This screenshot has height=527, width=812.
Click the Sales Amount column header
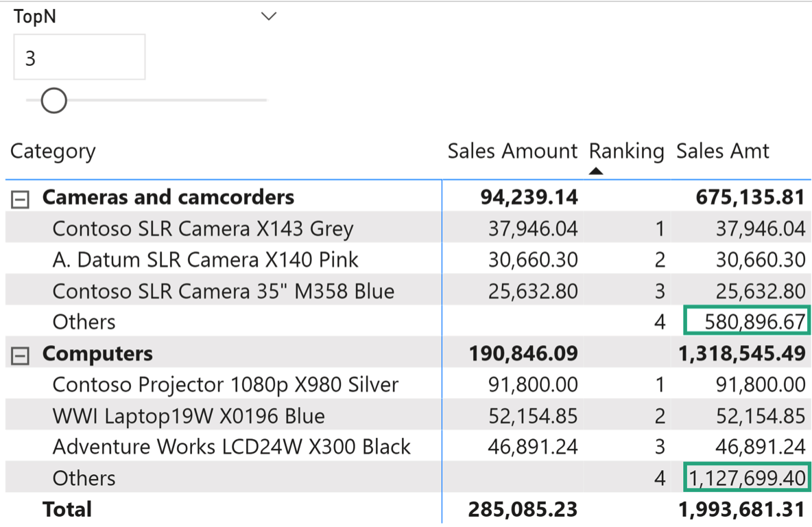512,151
